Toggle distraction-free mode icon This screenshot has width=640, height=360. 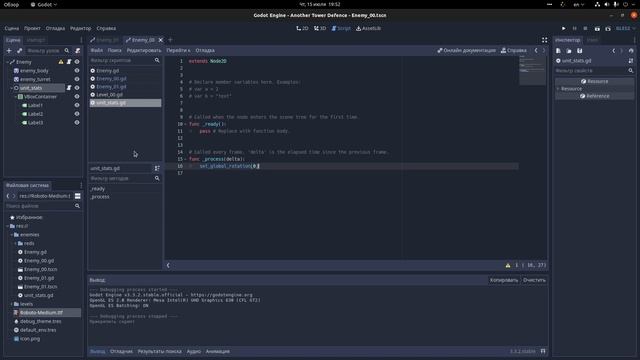[x=544, y=40]
